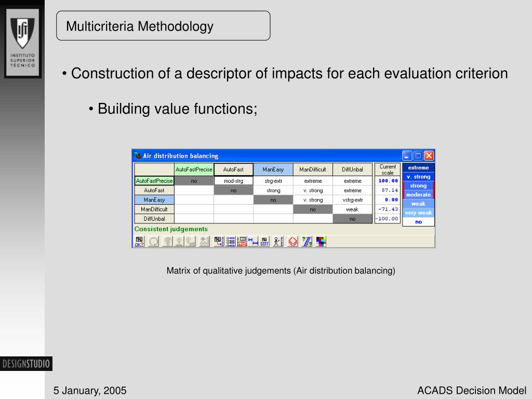Screen dimensions: 532x399
Task: Open the color palette grid icon
Action: coord(321,241)
